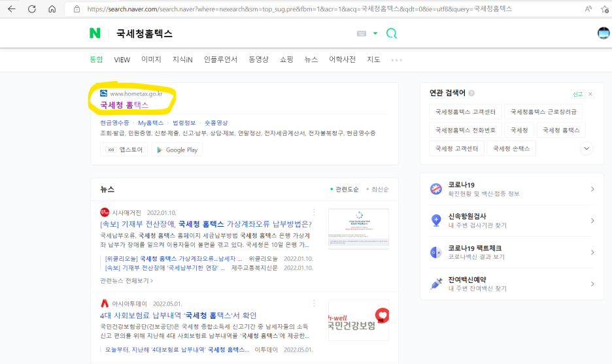Search related term 국세청홈텍스 근로장려금
This screenshot has width=612, height=364.
pyautogui.click(x=543, y=112)
